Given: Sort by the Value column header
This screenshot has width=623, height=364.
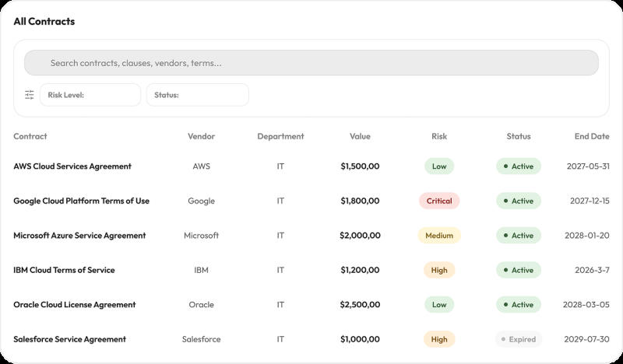Looking at the screenshot, I should (360, 136).
